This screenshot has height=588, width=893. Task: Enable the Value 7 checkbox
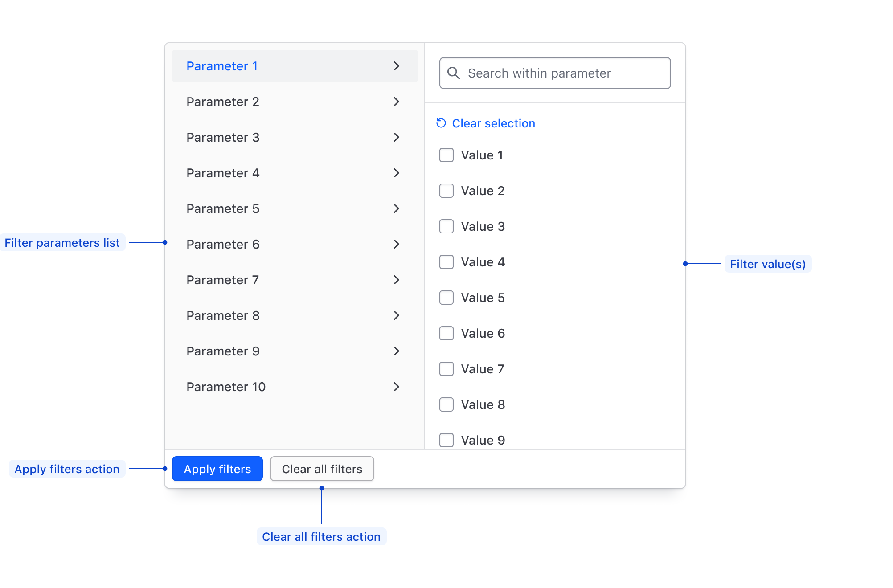coord(446,369)
